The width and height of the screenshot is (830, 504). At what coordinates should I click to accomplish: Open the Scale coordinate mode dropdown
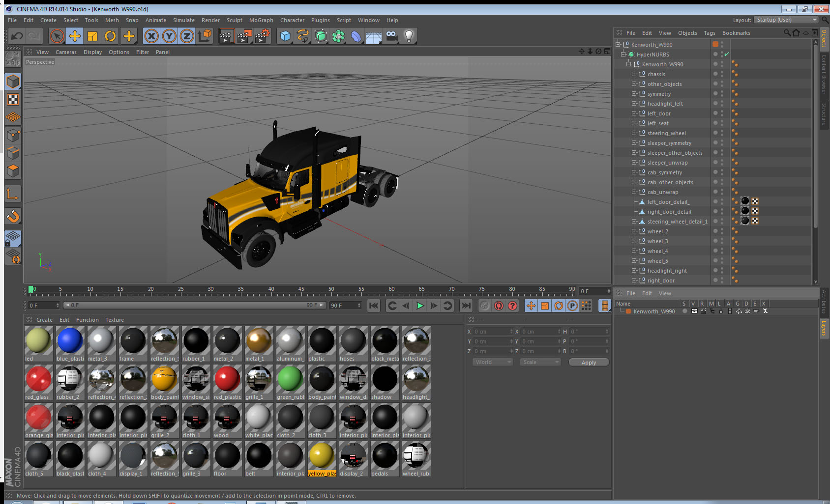click(540, 362)
